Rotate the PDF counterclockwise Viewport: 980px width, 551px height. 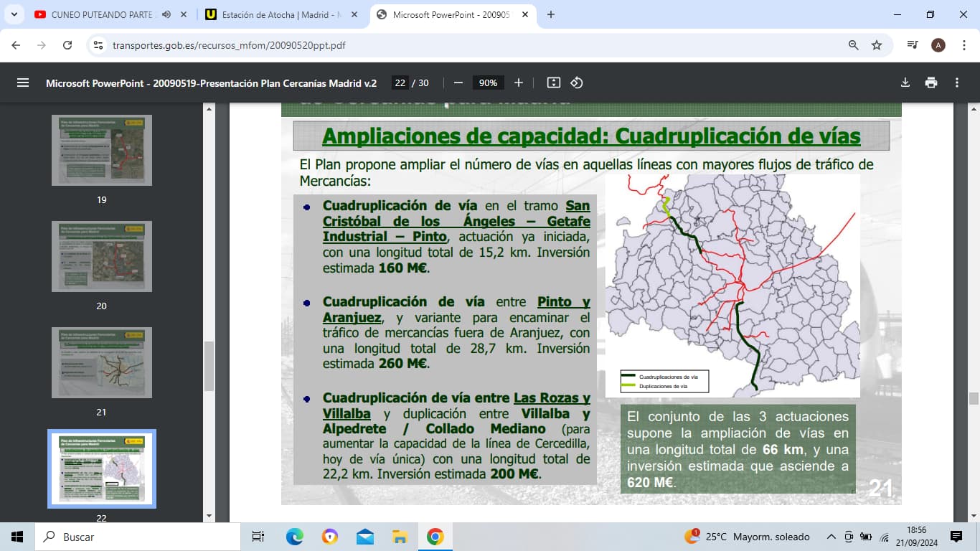(x=577, y=83)
